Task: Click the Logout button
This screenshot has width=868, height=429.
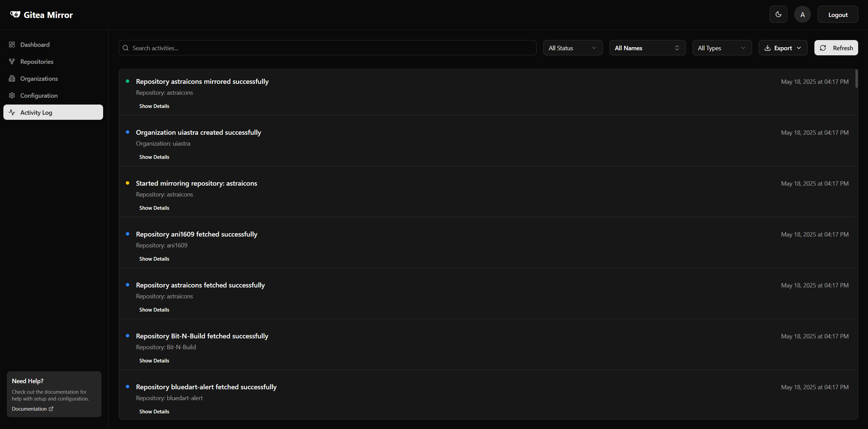Action: pyautogui.click(x=837, y=15)
